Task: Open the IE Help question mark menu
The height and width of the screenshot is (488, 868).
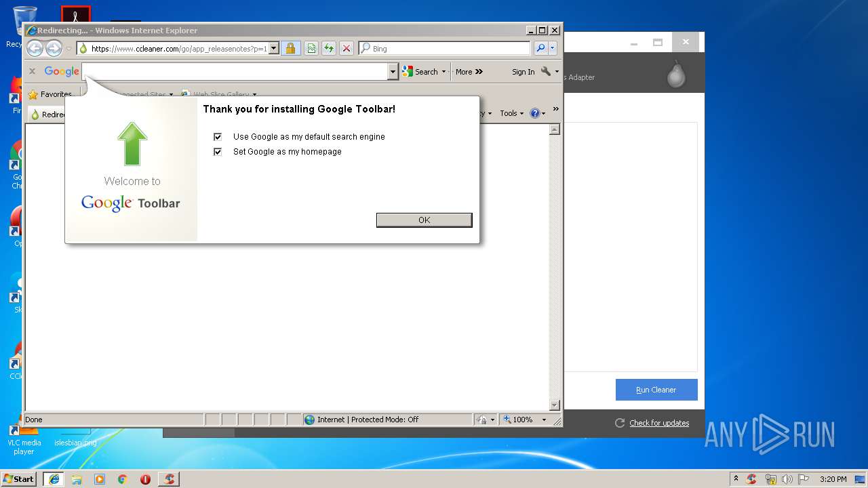Action: click(x=538, y=114)
